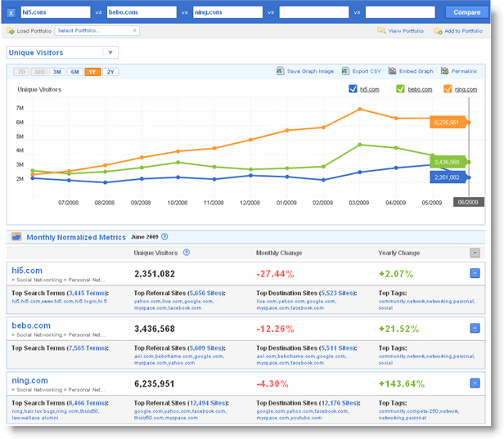Switch graph range to 2Y
The image size is (504, 439).
110,72
